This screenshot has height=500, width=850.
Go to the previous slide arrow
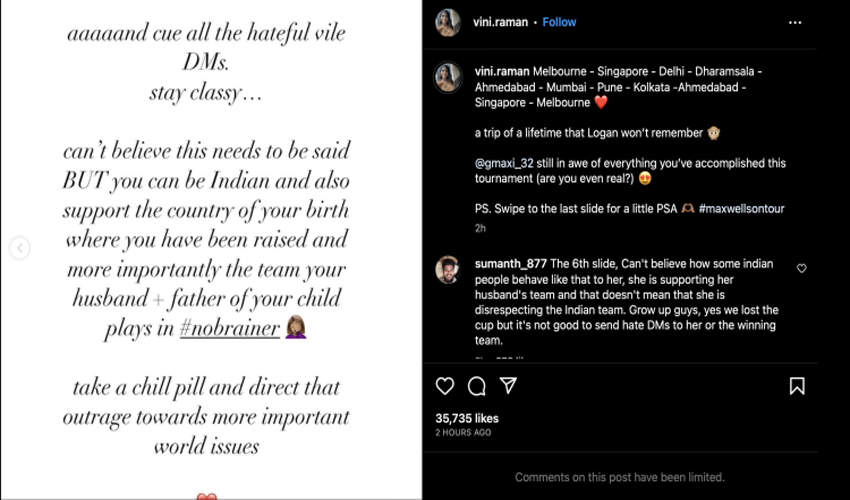pos(19,249)
